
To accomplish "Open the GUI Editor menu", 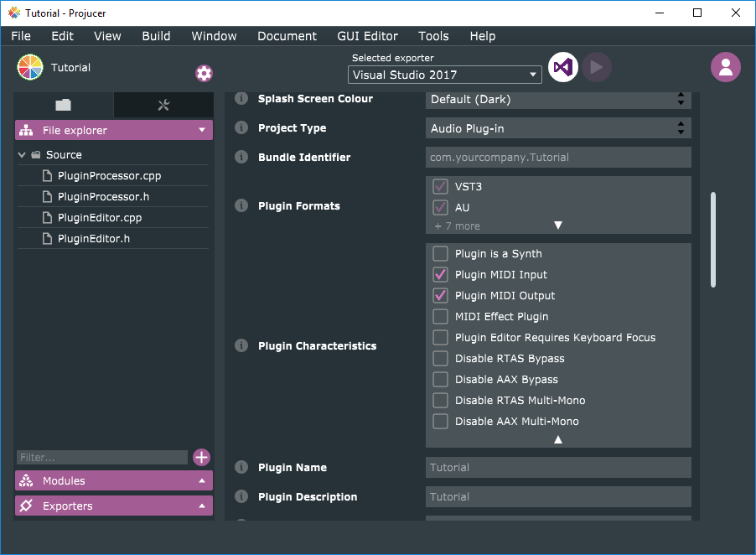I will pyautogui.click(x=367, y=36).
